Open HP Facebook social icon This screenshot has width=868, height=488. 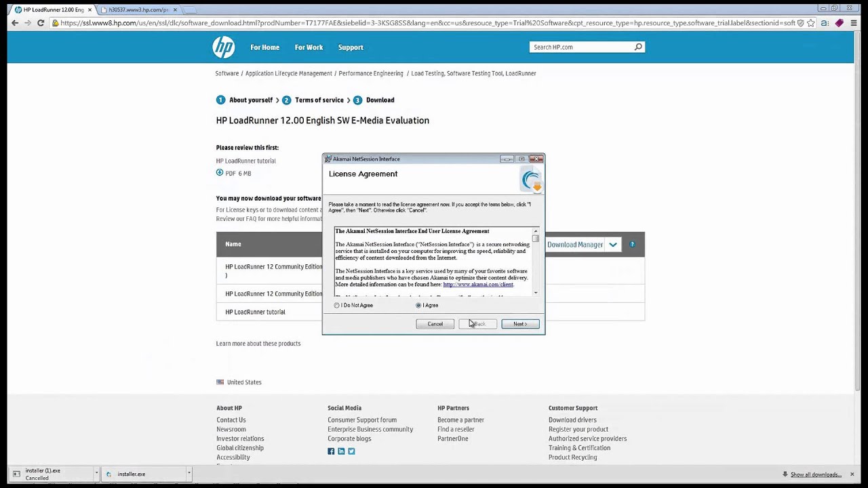coord(331,451)
